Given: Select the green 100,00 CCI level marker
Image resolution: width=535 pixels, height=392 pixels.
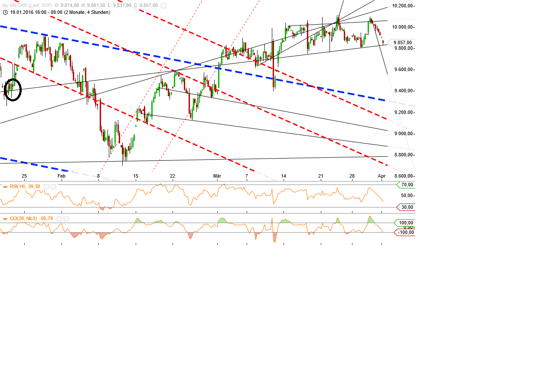Looking at the screenshot, I should coord(405,223).
